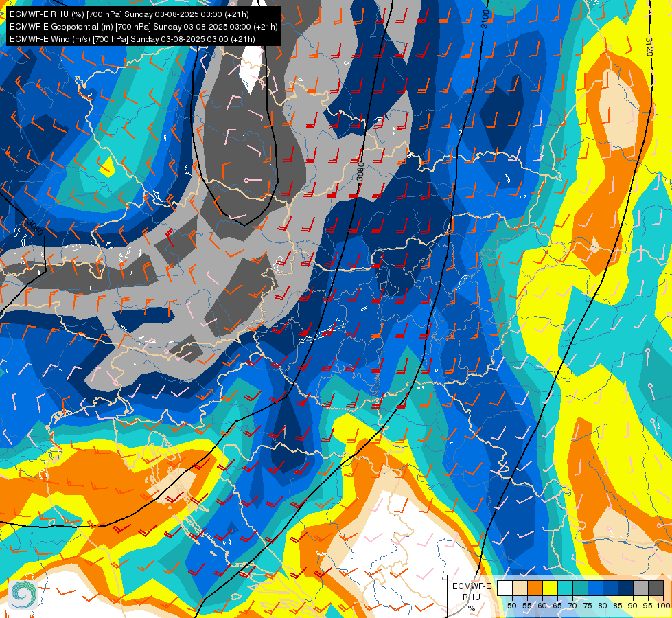Image resolution: width=672 pixels, height=618 pixels.
Task: Click the legend tick value 60
Action: tap(542, 606)
